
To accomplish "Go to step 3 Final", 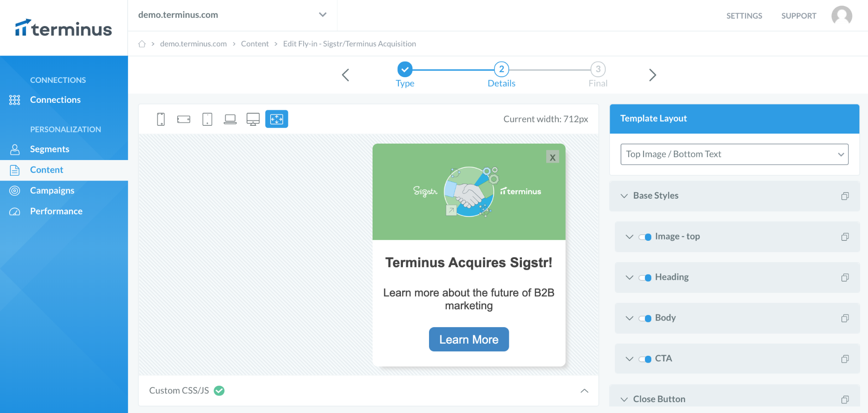I will click(x=598, y=75).
